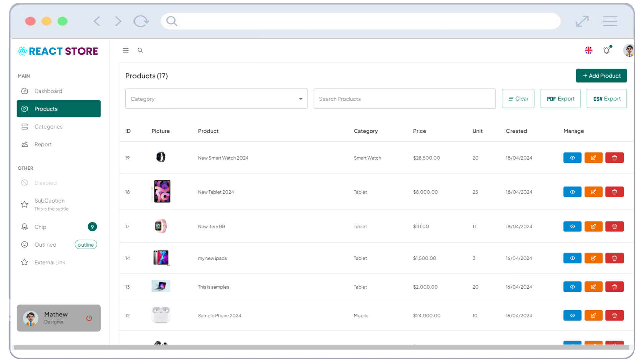This screenshot has height=362, width=644.
Task: Edit the New Item BB product
Action: pyautogui.click(x=593, y=226)
